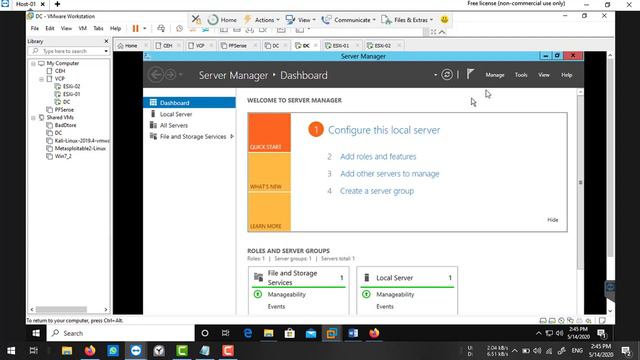640x360 pixels.
Task: Click Manageability under Local Server tile
Action: pyautogui.click(x=395, y=294)
